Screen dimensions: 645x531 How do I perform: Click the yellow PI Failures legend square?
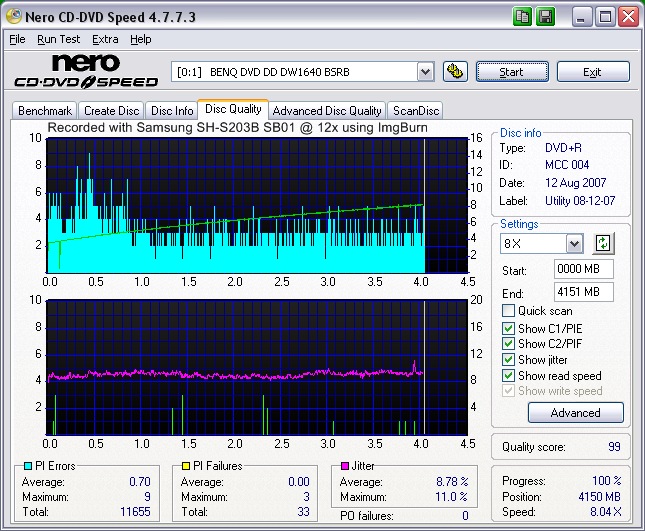[x=185, y=466]
